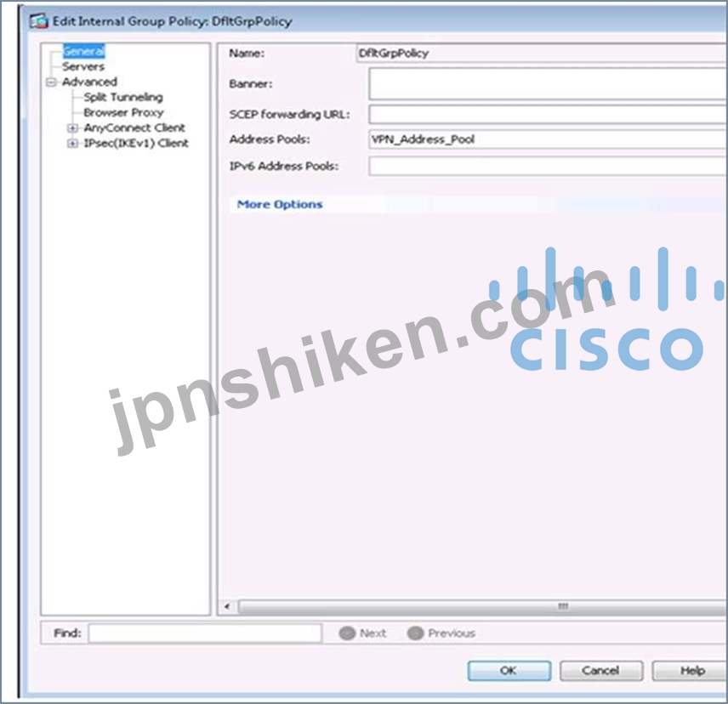Open Browser Proxy settings

point(123,112)
